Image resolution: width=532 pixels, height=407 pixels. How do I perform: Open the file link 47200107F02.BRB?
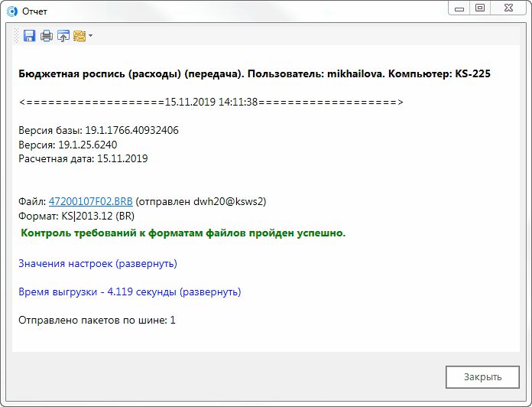(90, 201)
